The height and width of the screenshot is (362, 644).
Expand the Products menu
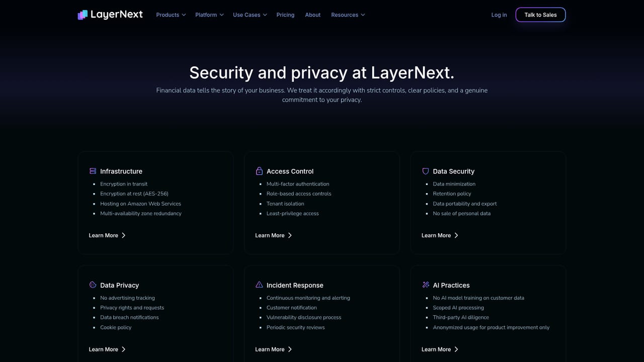[171, 15]
